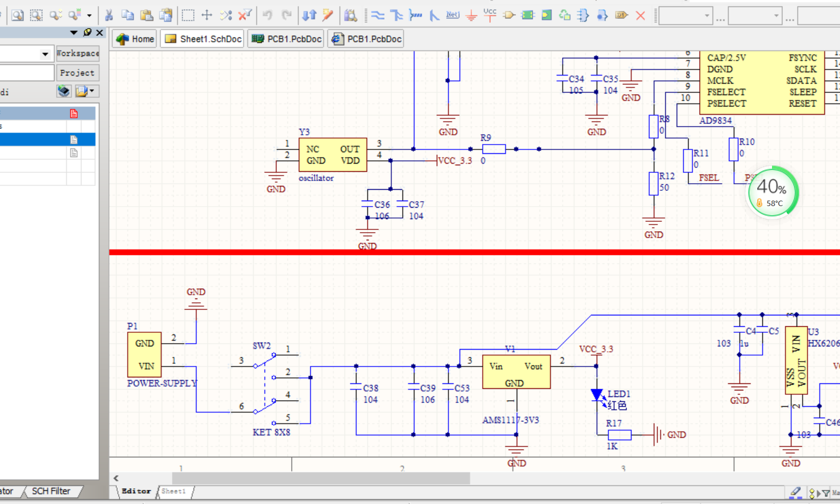Click the Zoom Filtered Objects icon
Image resolution: width=840 pixels, height=504 pixels.
[75, 15]
